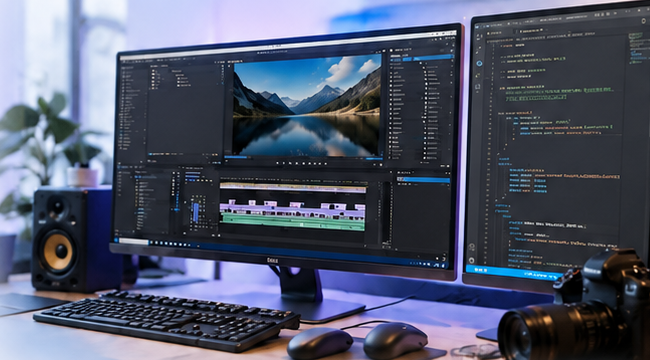Select the blue highlighted row in lower-right panel

tap(423, 180)
